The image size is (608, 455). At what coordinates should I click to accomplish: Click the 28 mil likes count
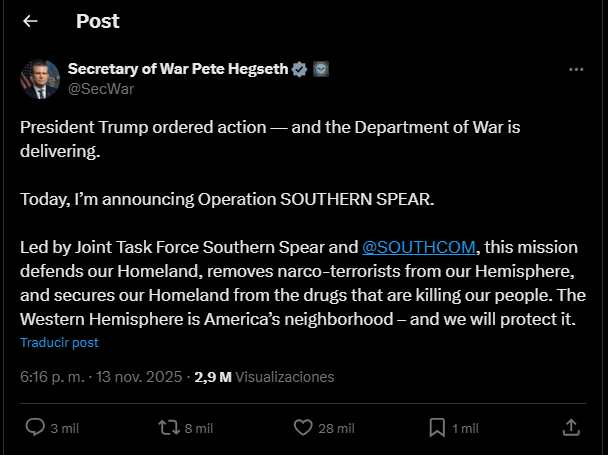click(x=338, y=428)
